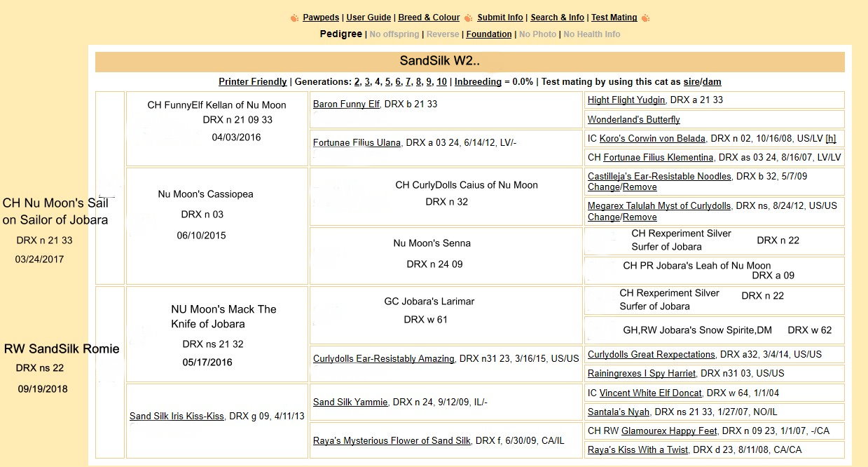Click the No offspring tab
This screenshot has width=868, height=467.
[x=394, y=34]
